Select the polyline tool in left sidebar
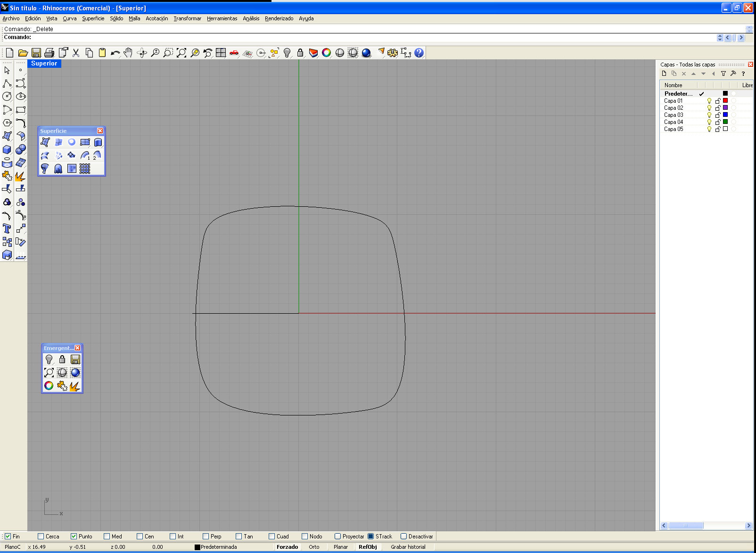The height and width of the screenshot is (553, 756). tap(7, 83)
